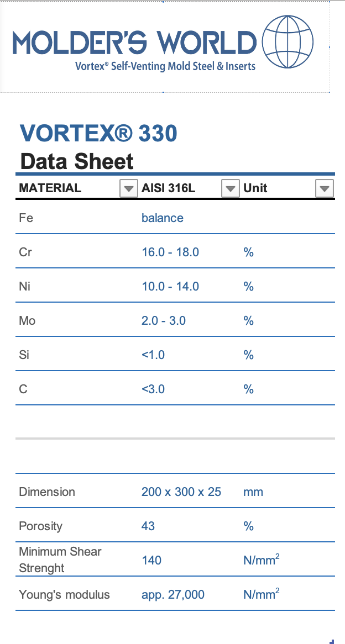This screenshot has height=644, width=345.
Task: Select the Dimension value 200 x 300 x 25
Action: (181, 492)
